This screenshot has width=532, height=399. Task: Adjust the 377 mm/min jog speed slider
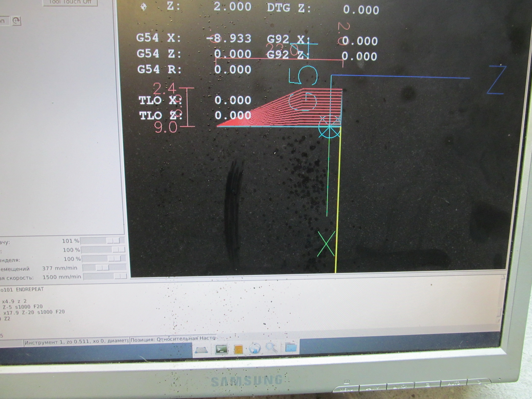click(x=103, y=268)
